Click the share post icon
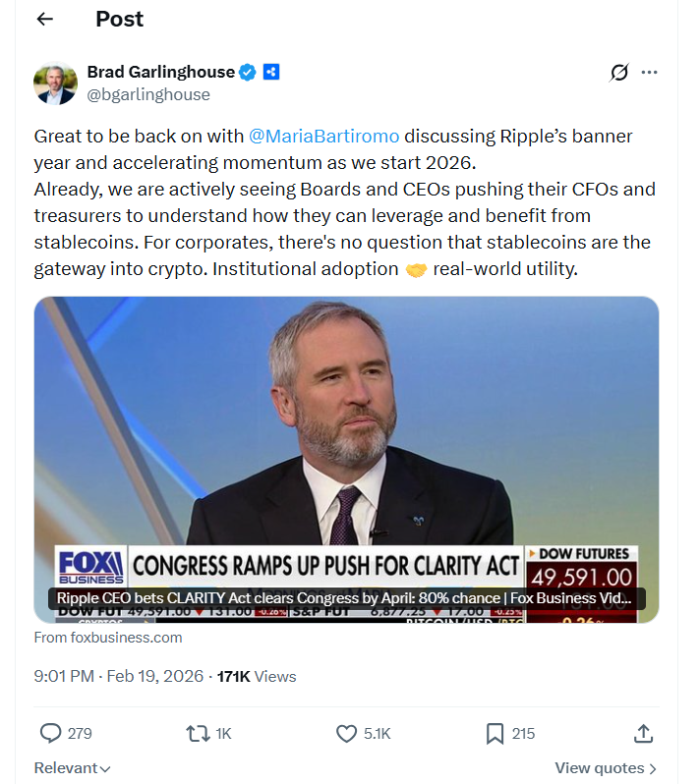This screenshot has width=700, height=784. click(643, 733)
